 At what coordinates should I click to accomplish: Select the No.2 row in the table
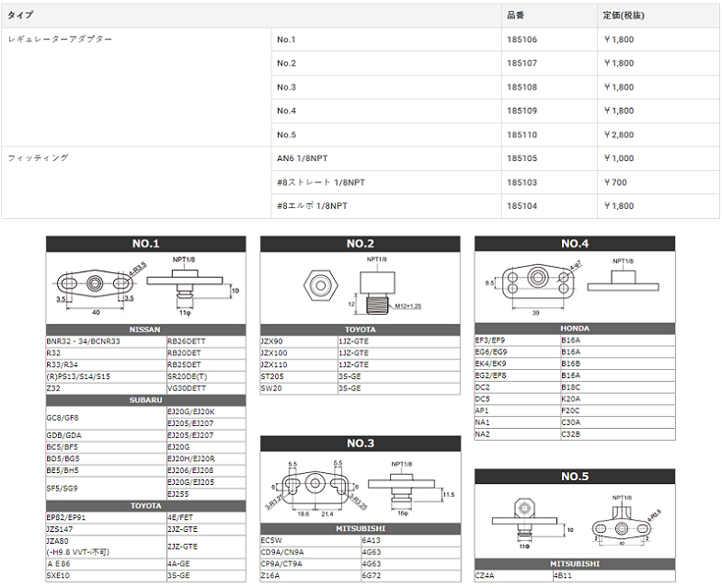pyautogui.click(x=495, y=63)
